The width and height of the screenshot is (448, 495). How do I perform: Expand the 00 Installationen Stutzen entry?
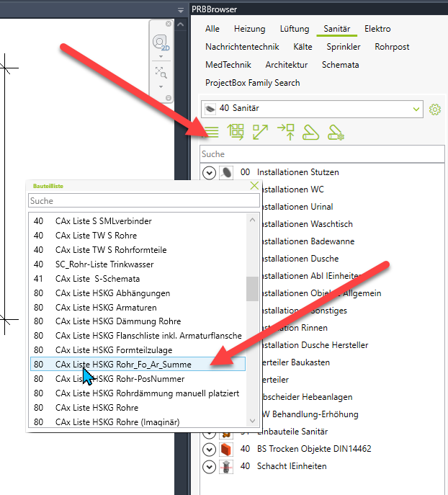point(209,173)
